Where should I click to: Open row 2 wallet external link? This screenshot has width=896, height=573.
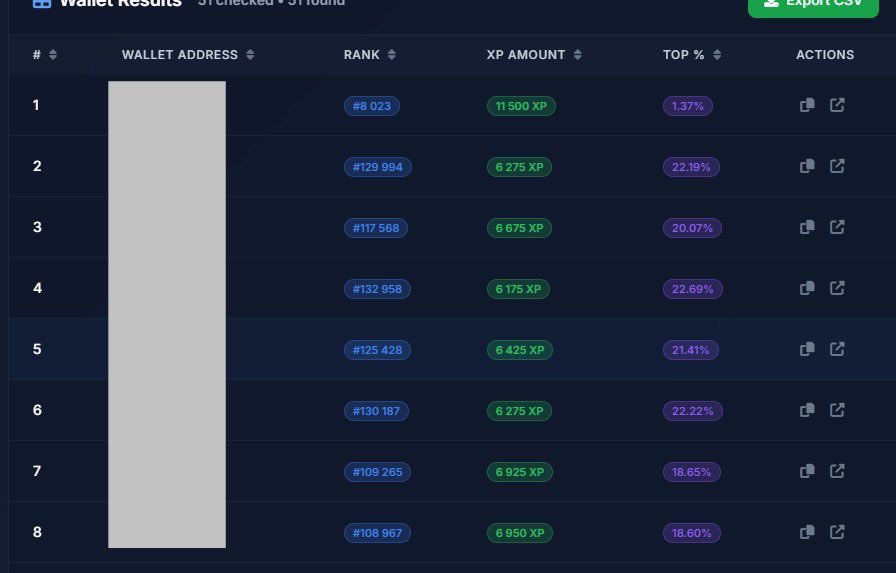click(837, 166)
